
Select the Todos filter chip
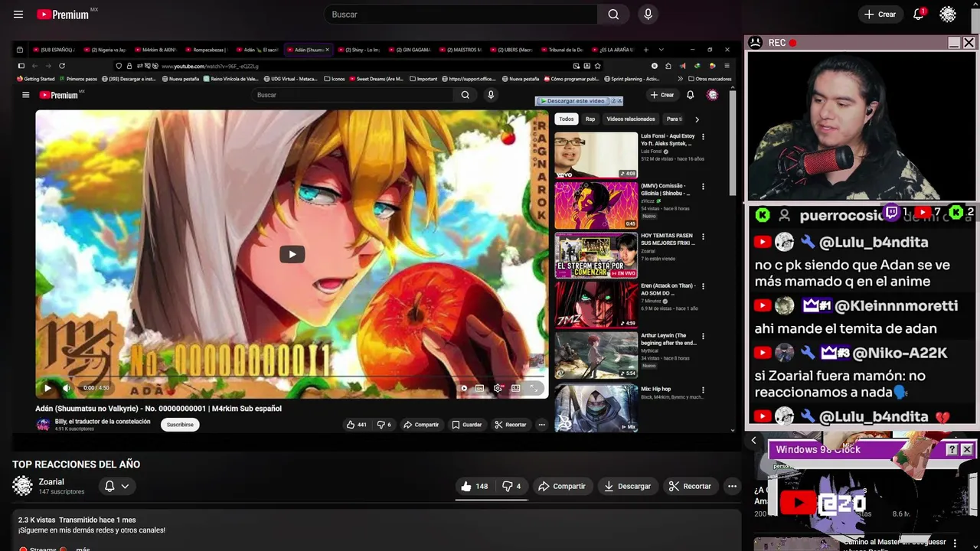[566, 119]
